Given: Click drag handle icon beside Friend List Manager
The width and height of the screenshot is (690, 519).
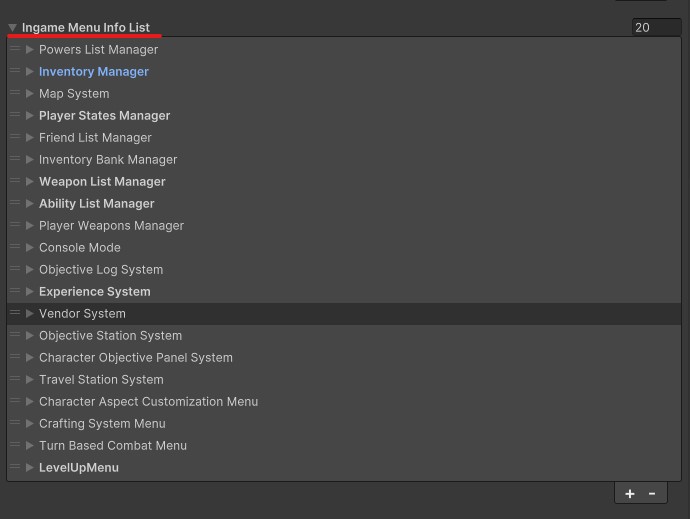Looking at the screenshot, I should [x=15, y=137].
